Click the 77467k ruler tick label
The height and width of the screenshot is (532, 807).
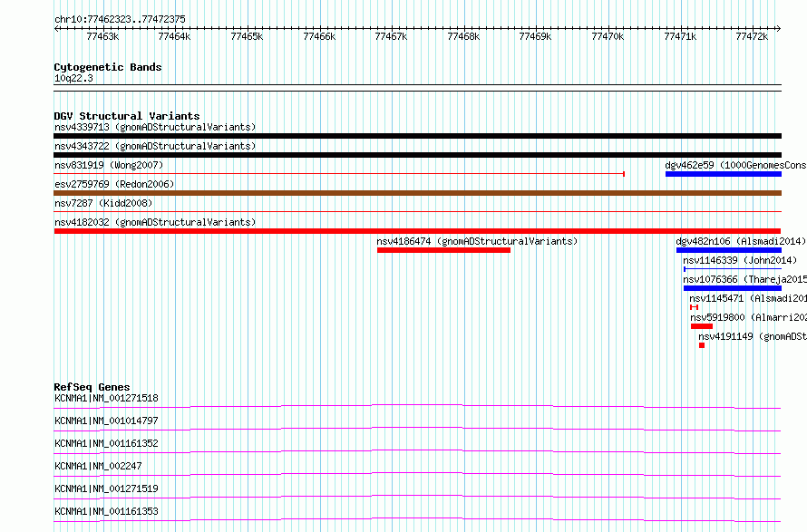coord(391,36)
